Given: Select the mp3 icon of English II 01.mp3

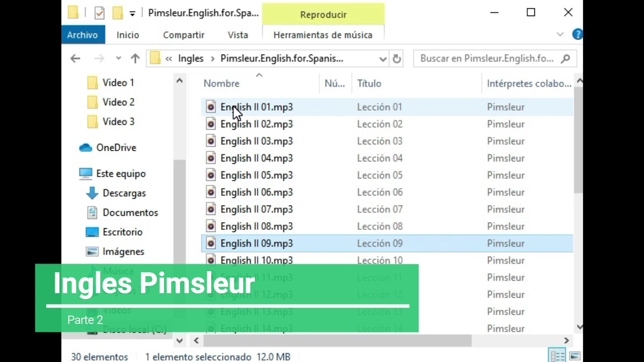Looking at the screenshot, I should coord(211,107).
